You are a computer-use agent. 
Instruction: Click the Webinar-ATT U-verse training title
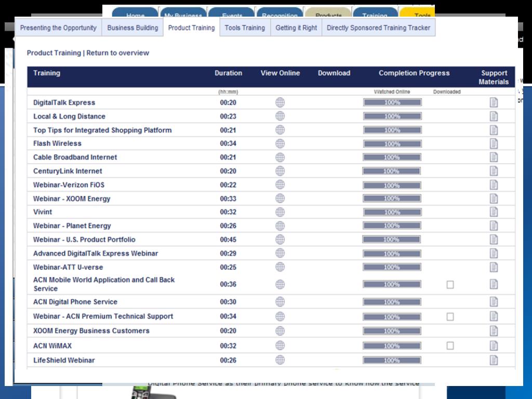click(68, 267)
